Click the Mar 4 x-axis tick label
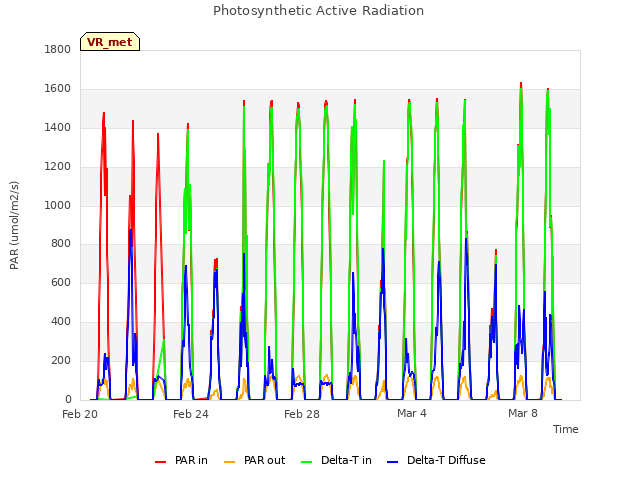This screenshot has height=480, width=640. pos(412,413)
